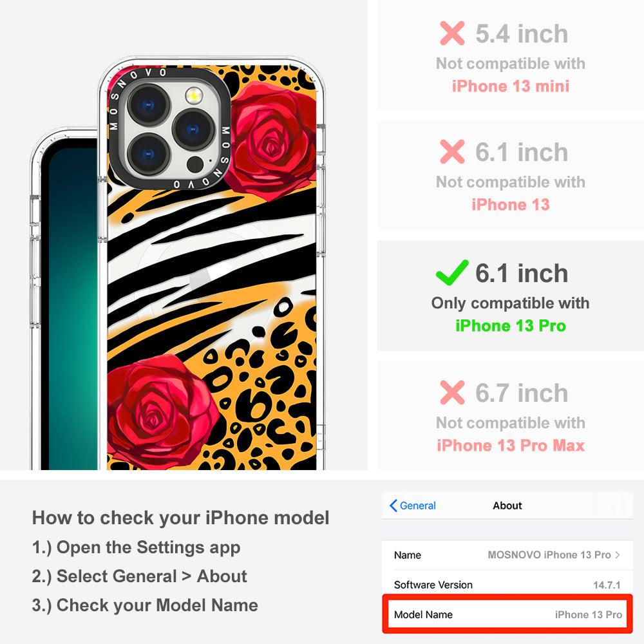This screenshot has height=644, width=644.
Task: Select the iPhone 13 Pro Max option
Action: point(511,415)
